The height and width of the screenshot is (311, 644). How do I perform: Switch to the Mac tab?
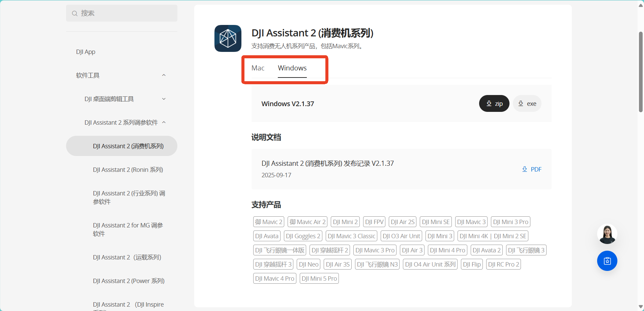pyautogui.click(x=258, y=68)
